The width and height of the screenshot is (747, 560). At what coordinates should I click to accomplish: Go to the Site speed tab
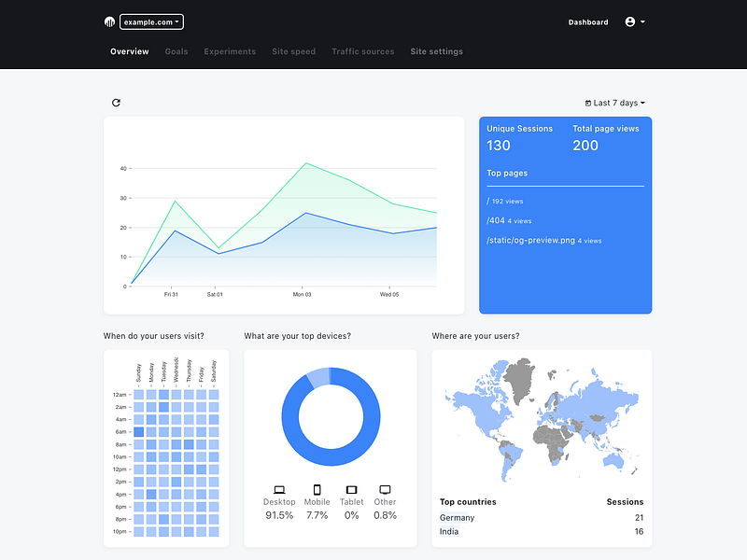[x=293, y=51]
